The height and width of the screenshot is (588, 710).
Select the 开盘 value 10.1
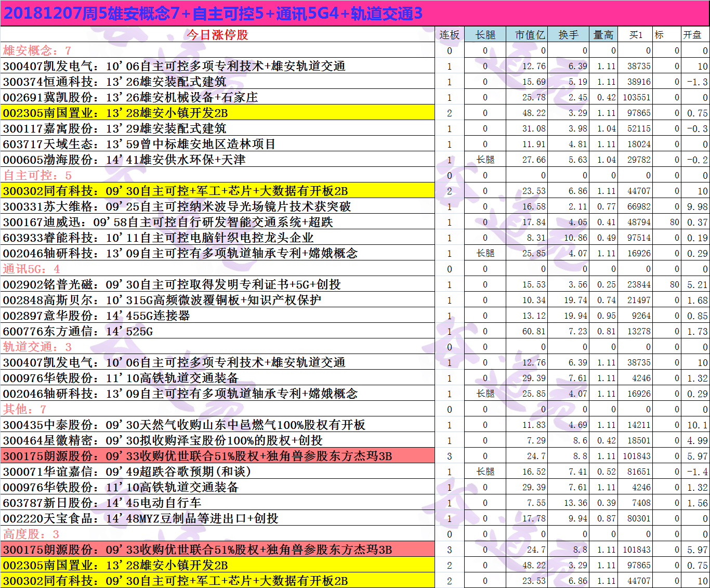698,425
